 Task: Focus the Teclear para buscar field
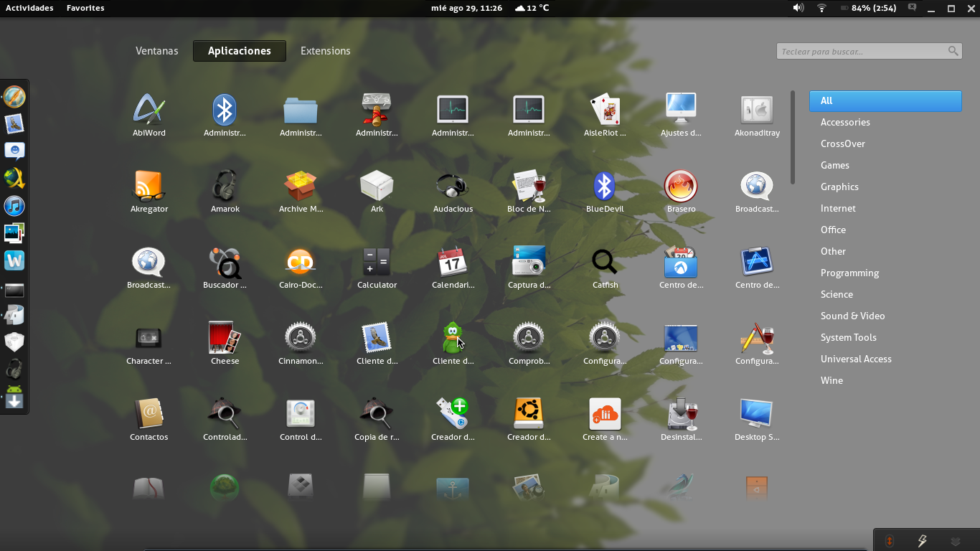pos(869,51)
